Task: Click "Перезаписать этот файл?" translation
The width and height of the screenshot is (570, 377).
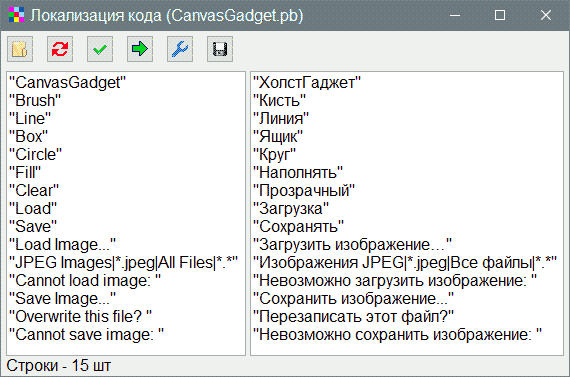Action: [353, 317]
